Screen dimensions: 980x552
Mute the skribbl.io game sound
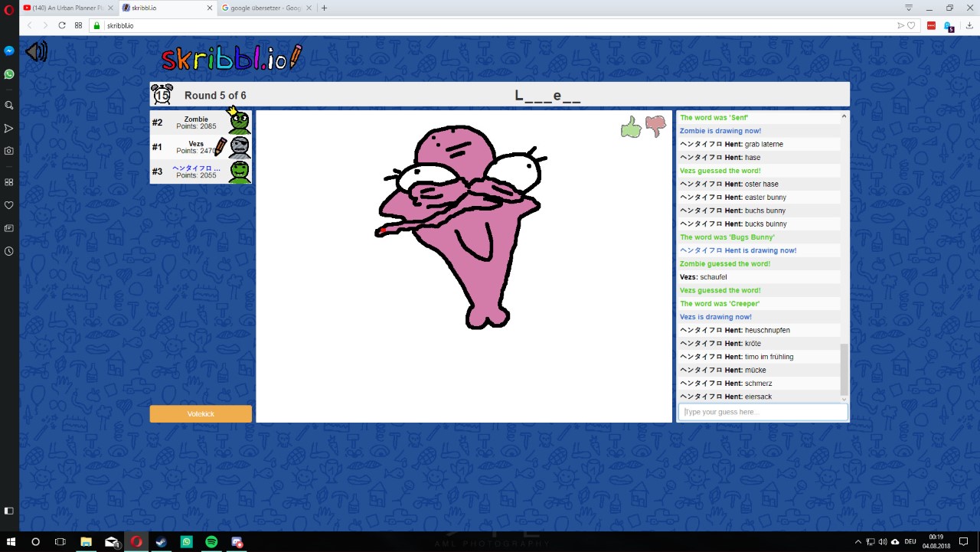(36, 52)
